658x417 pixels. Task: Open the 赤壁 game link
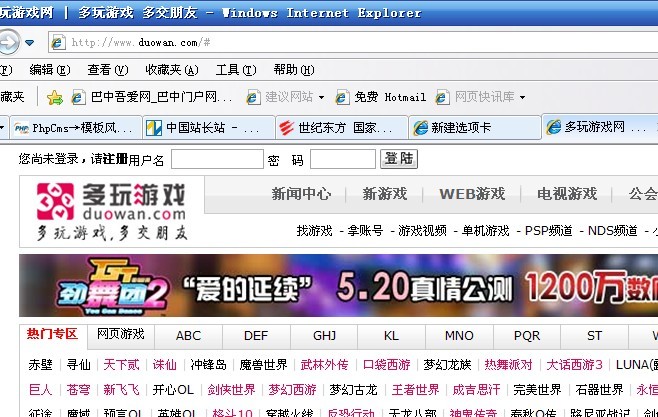coord(40,365)
